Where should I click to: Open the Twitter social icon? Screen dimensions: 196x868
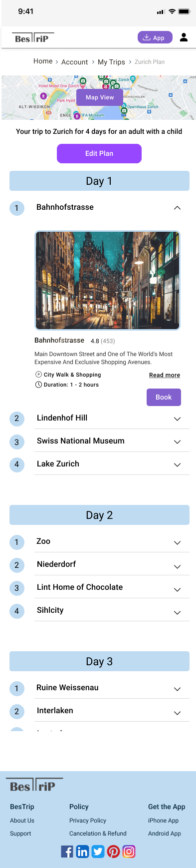[x=98, y=852]
